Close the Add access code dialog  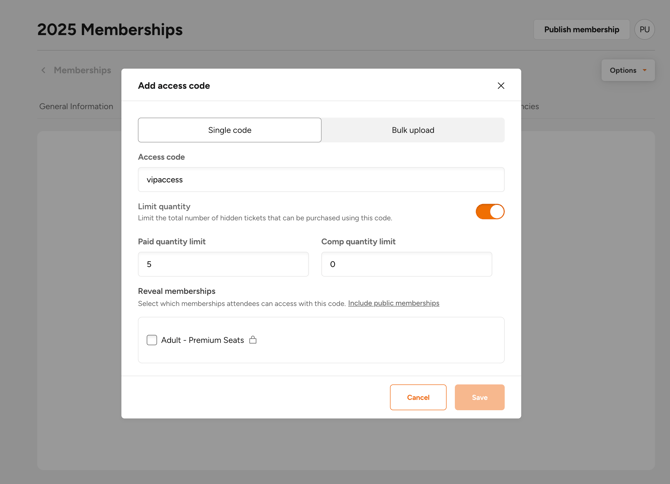tap(501, 86)
